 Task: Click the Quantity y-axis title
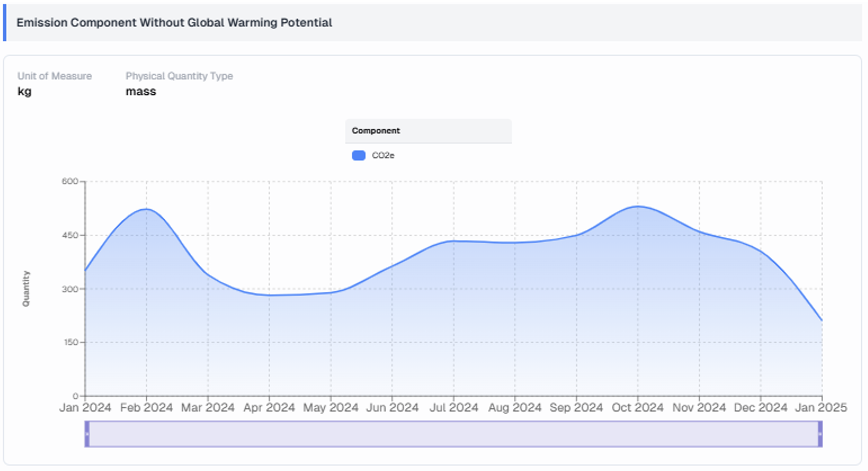(x=26, y=289)
